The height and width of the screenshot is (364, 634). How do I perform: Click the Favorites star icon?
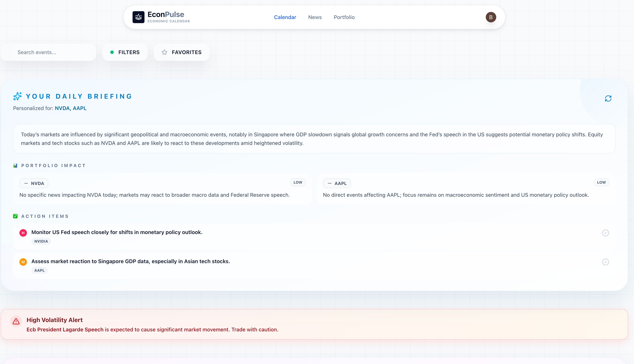coord(164,52)
